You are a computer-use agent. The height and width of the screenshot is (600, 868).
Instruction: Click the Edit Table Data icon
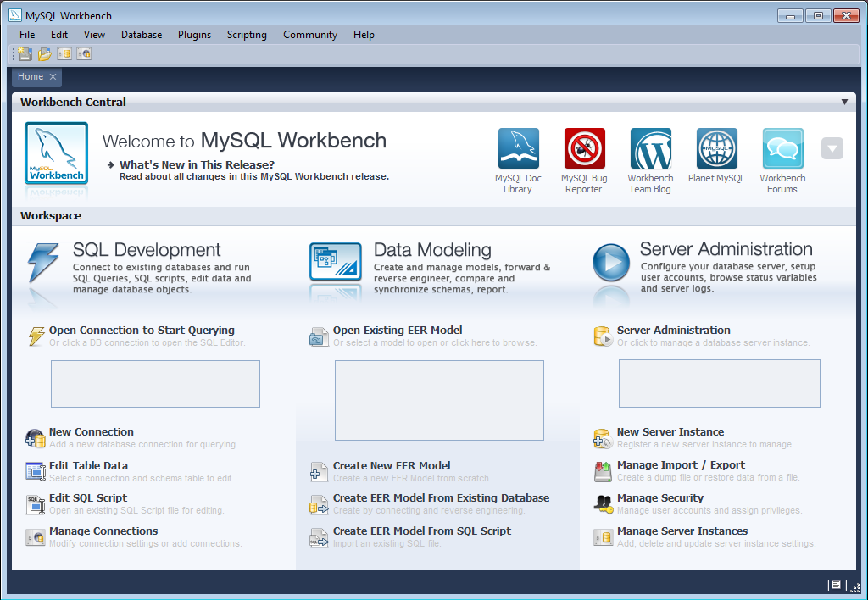36,471
